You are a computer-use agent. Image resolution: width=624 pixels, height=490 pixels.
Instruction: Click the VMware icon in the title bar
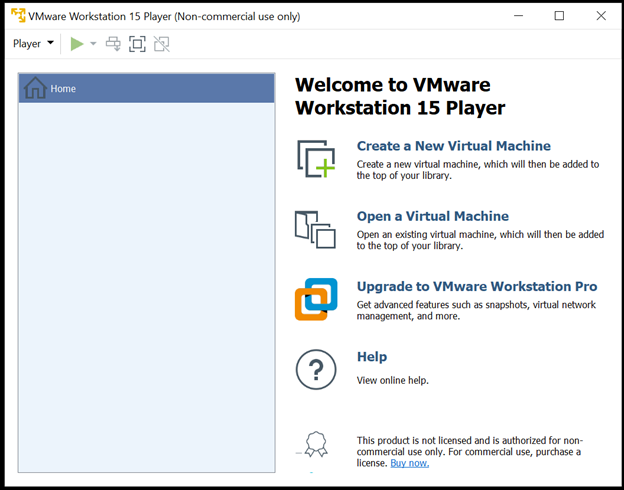18,16
